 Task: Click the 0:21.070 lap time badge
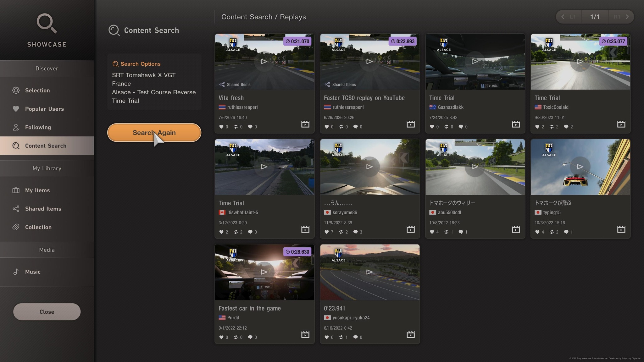coord(297,41)
